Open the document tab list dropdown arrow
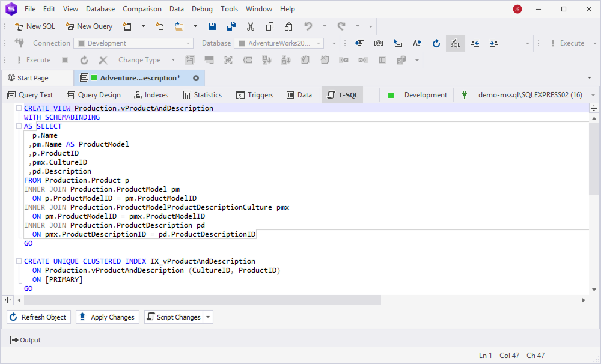Screen dimensions: 601x364 590,78
